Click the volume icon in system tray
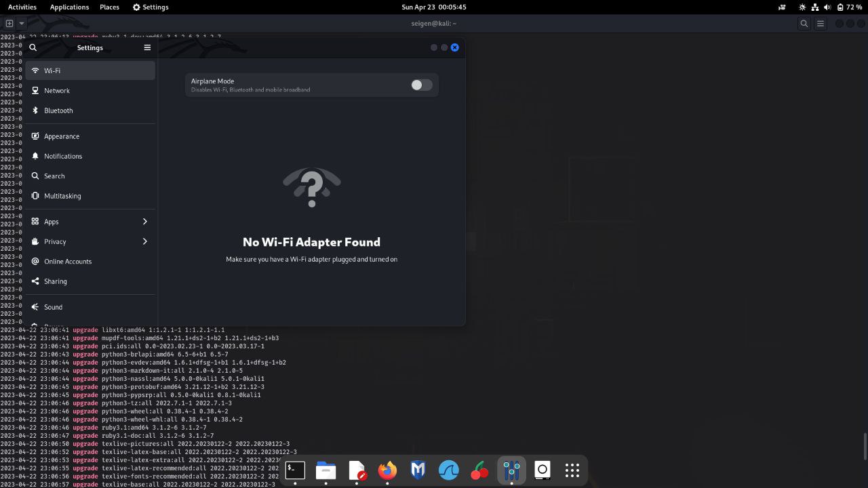 pyautogui.click(x=827, y=7)
